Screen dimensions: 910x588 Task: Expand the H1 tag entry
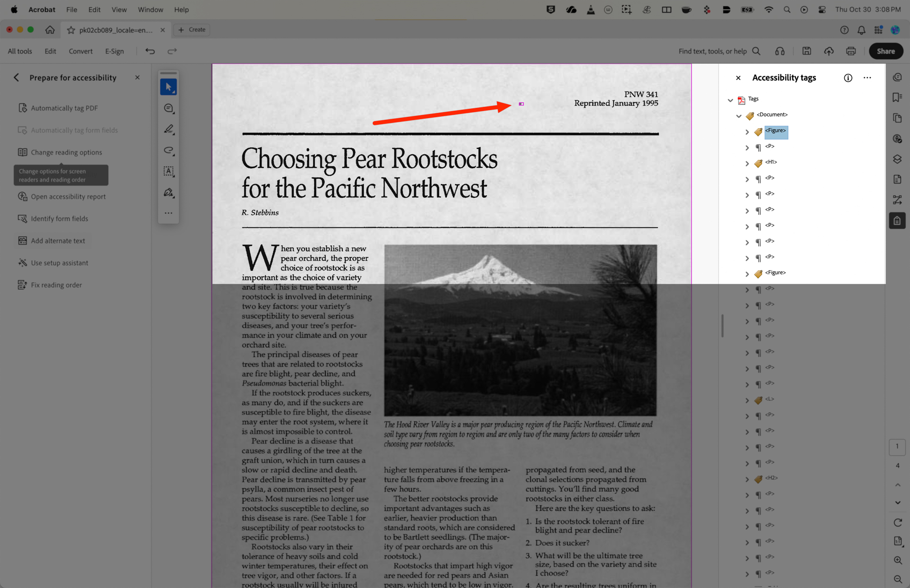click(747, 163)
